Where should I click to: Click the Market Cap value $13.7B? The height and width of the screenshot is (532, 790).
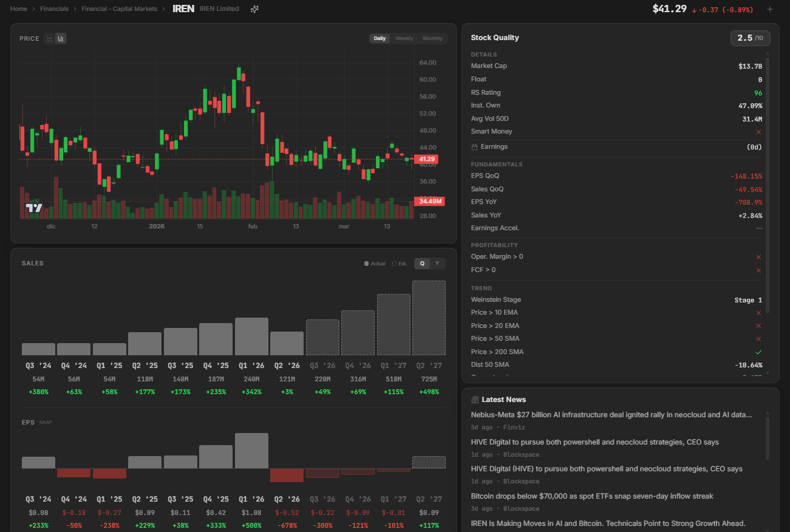[751, 66]
